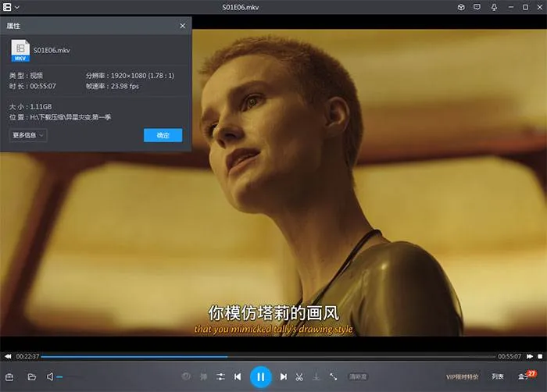Screen dimensions: 547x392
Task: Click the S01E06.mkv window title
Action: [241, 7]
